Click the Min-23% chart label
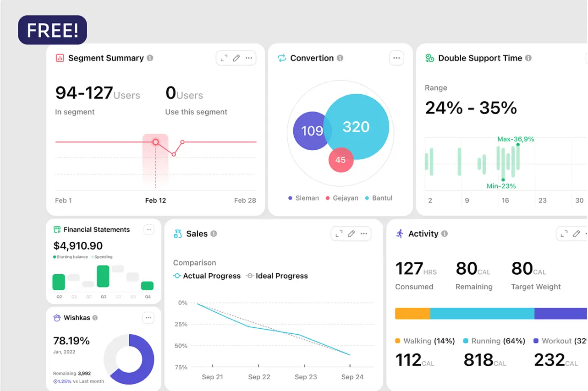 coord(501,186)
